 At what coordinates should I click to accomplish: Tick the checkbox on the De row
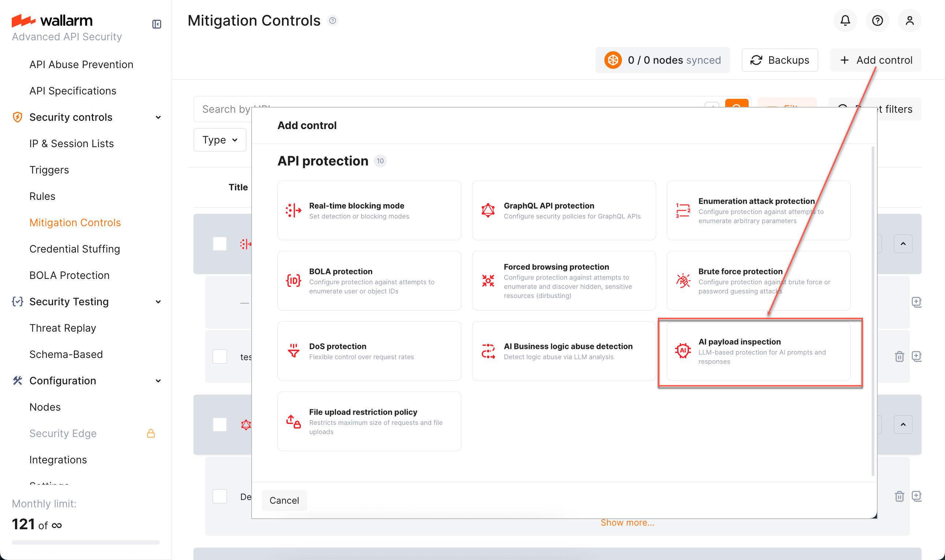tap(219, 496)
